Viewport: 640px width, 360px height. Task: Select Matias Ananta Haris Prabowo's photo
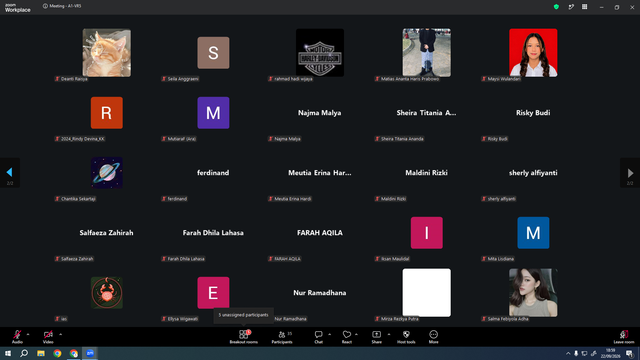(x=427, y=53)
